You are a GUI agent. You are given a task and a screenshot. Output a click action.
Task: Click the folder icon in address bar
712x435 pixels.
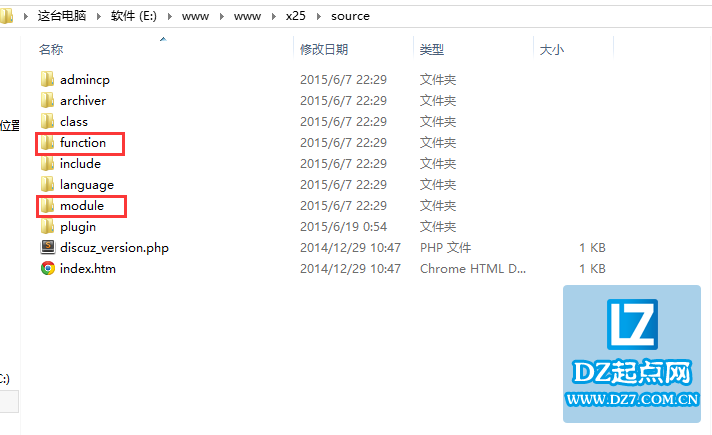tap(6, 16)
